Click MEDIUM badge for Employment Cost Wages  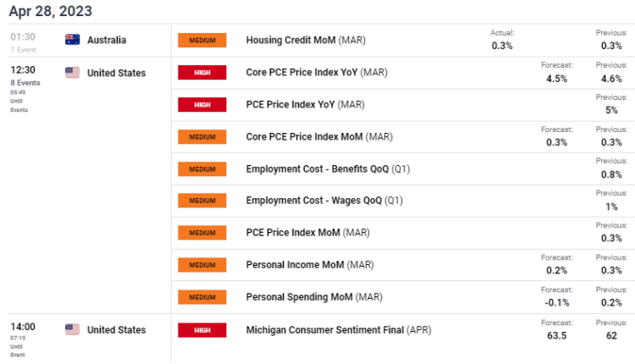tap(202, 201)
